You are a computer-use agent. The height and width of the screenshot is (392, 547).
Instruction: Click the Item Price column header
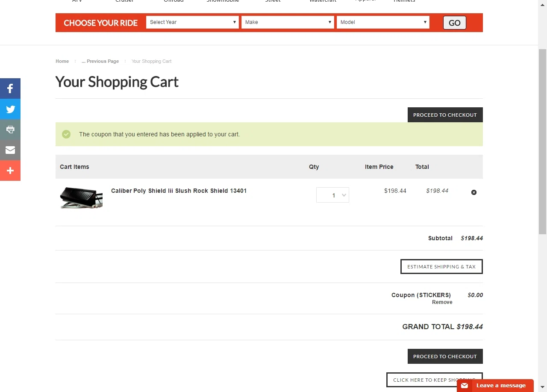tap(379, 167)
